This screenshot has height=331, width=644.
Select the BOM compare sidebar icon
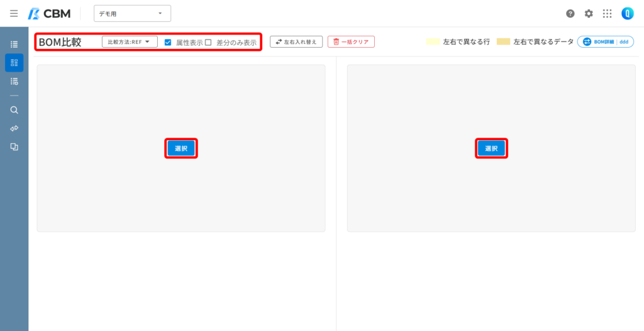14,63
